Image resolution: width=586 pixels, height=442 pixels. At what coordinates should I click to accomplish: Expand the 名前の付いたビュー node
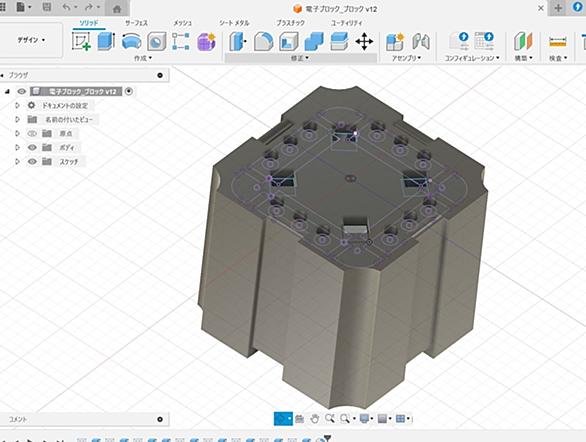click(17, 120)
